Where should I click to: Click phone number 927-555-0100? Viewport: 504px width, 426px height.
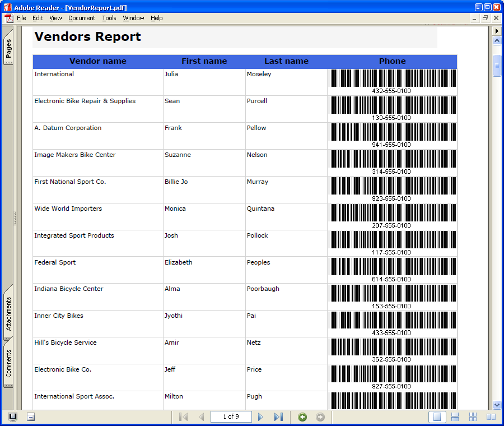391,386
